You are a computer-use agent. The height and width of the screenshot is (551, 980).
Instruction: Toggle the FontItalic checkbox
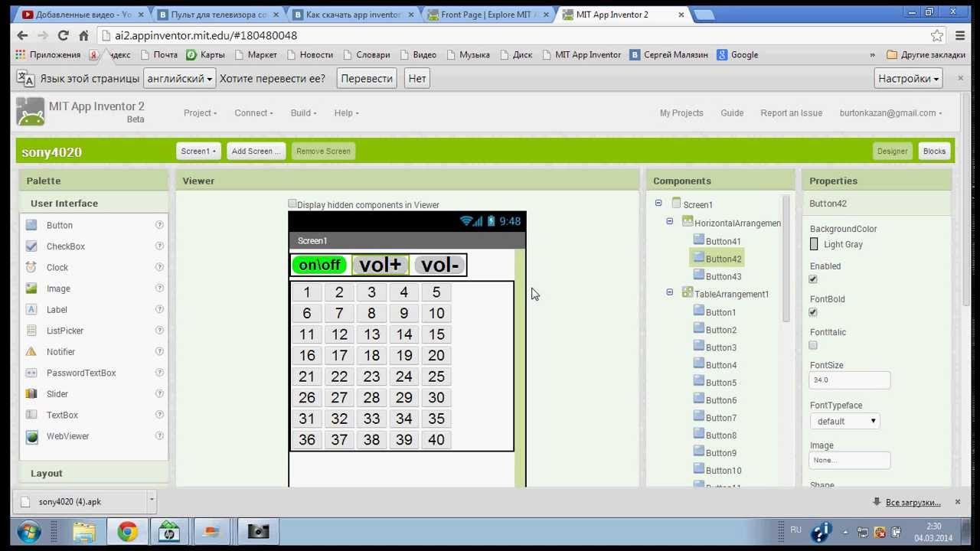[813, 345]
